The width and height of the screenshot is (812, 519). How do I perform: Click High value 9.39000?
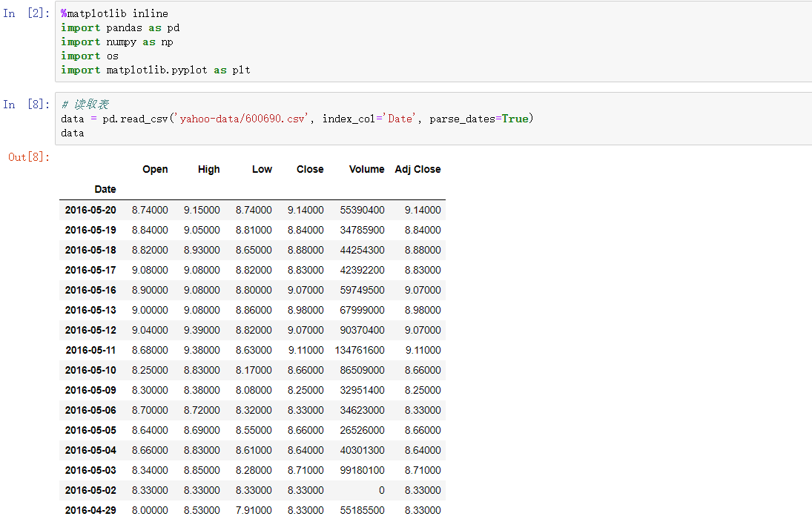[202, 330]
